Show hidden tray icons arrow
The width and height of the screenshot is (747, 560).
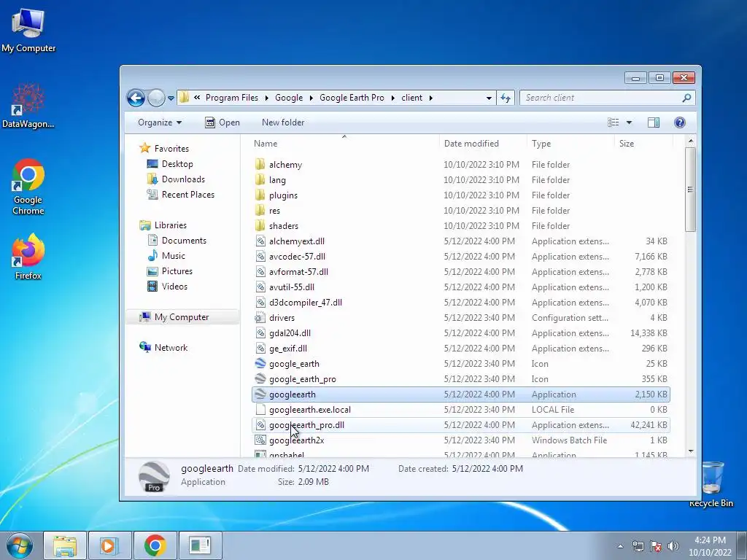[620, 546]
